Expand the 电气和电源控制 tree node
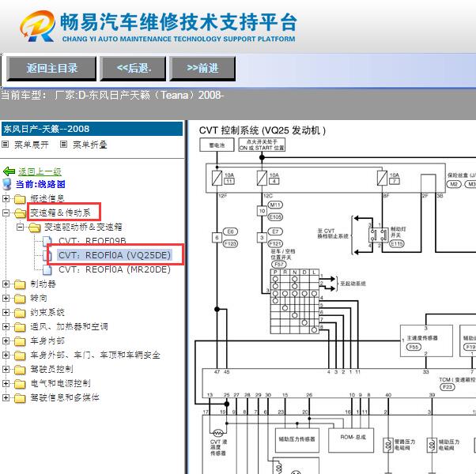 coord(6,384)
